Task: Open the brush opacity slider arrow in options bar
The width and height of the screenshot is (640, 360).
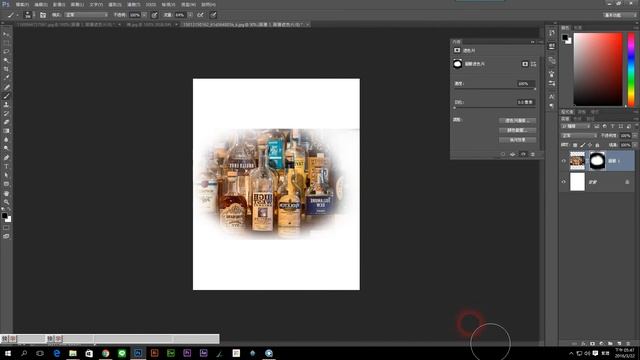Action: click(x=144, y=15)
